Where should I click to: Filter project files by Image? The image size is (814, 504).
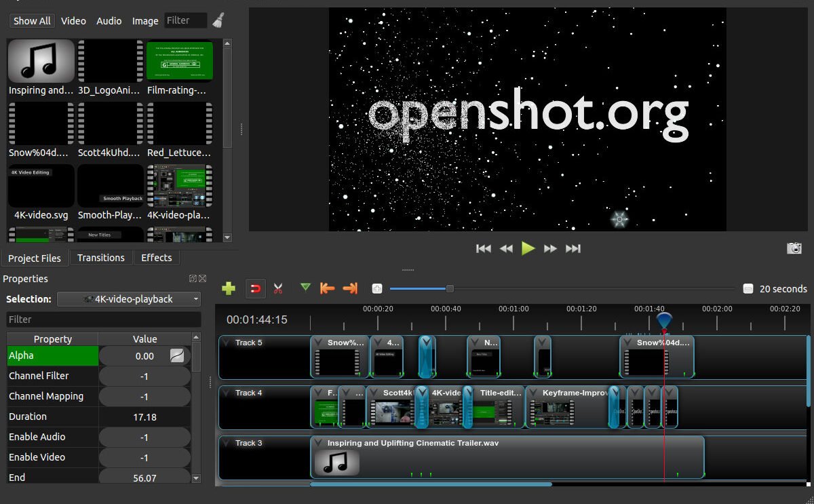coord(145,21)
